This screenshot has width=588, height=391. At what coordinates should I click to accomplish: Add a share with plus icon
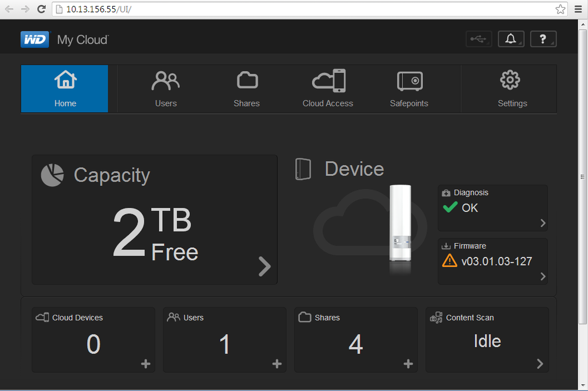(408, 363)
